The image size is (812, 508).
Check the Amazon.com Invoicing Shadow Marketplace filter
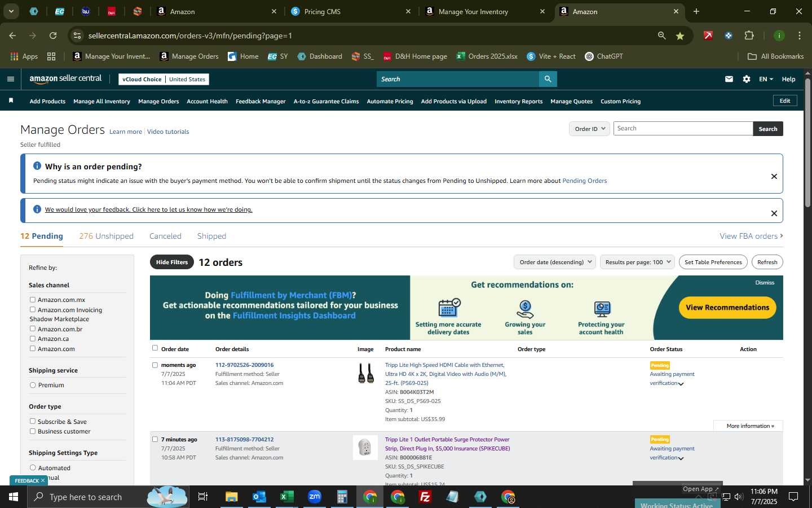click(33, 309)
